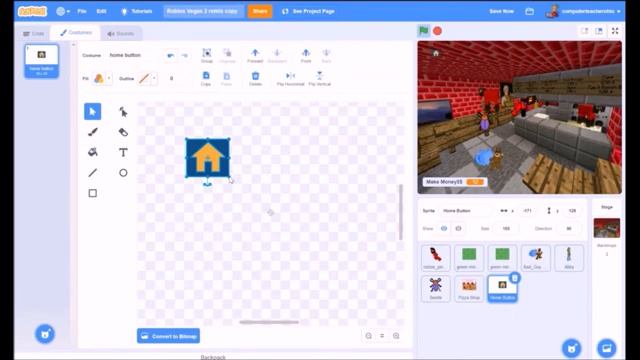This screenshot has width=640, height=360.
Task: Select the Rectangle tool
Action: pyautogui.click(x=93, y=193)
